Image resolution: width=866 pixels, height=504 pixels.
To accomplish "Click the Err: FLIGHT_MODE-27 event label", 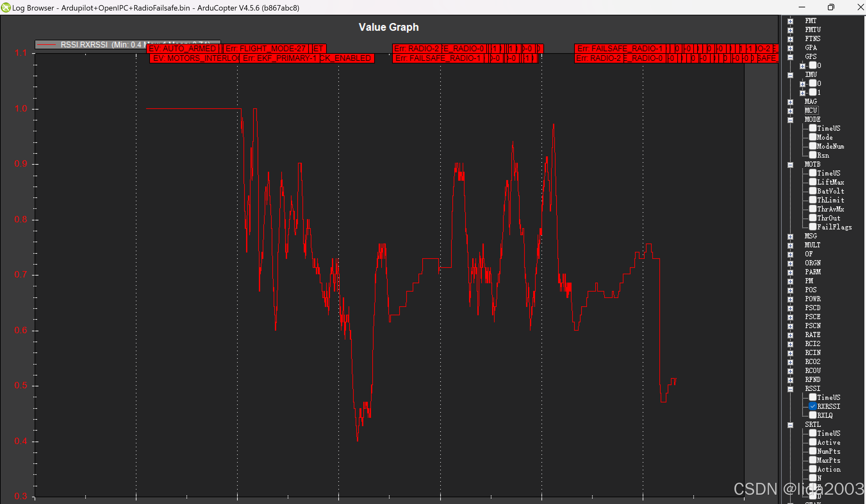I will 265,48.
